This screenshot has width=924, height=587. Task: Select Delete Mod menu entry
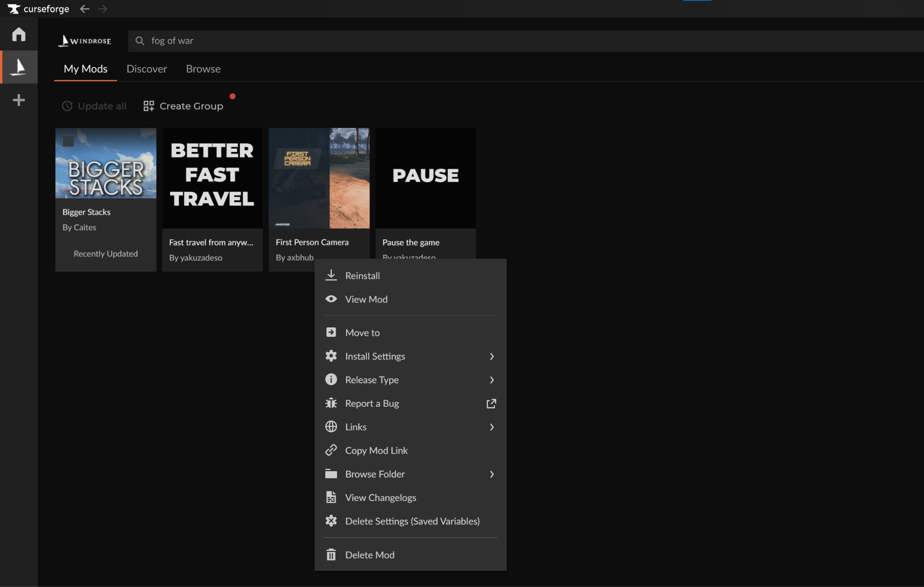click(x=410, y=555)
